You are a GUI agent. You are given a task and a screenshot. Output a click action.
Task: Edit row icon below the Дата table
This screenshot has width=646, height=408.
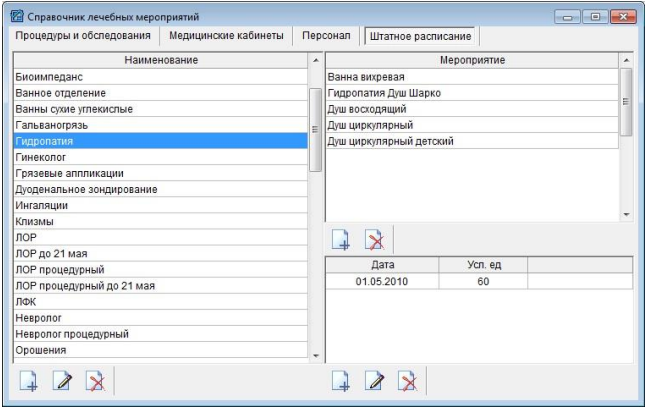tap(374, 381)
